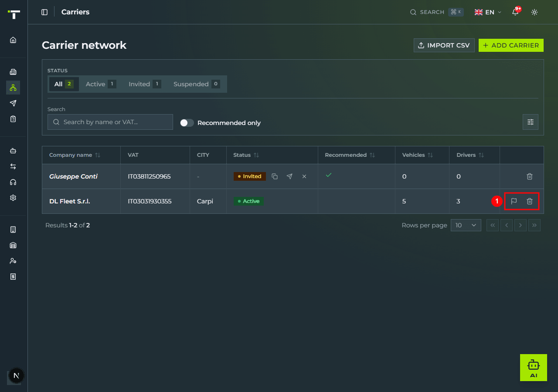Click the IMPORT CSV button
Image resolution: width=558 pixels, height=392 pixels.
coord(444,45)
